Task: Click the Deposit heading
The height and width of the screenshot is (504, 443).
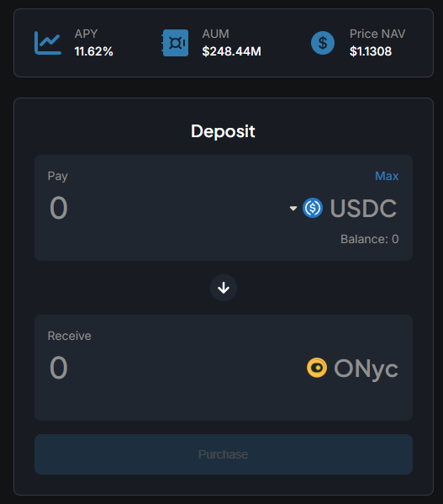Action: pos(223,131)
